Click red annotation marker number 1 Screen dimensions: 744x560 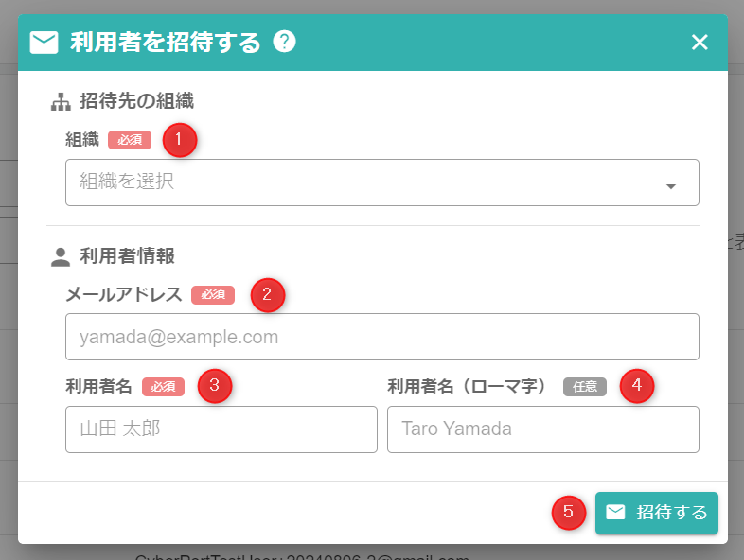[179, 140]
